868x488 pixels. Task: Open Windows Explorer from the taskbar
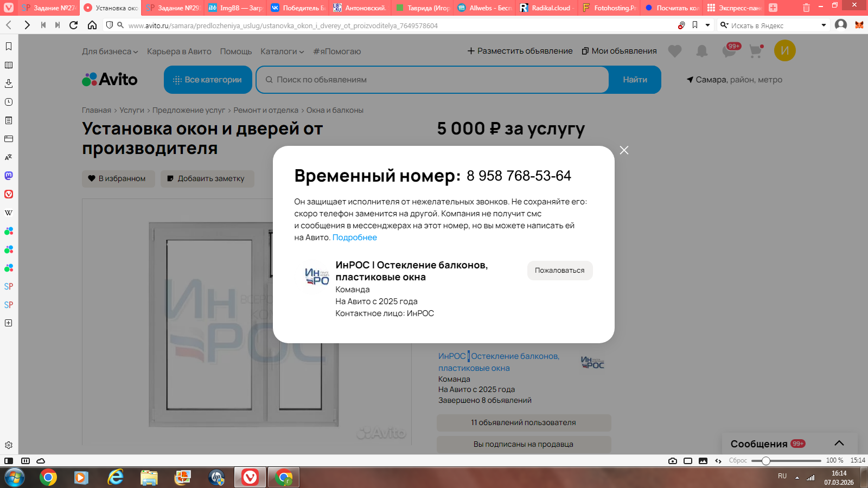coord(149,478)
